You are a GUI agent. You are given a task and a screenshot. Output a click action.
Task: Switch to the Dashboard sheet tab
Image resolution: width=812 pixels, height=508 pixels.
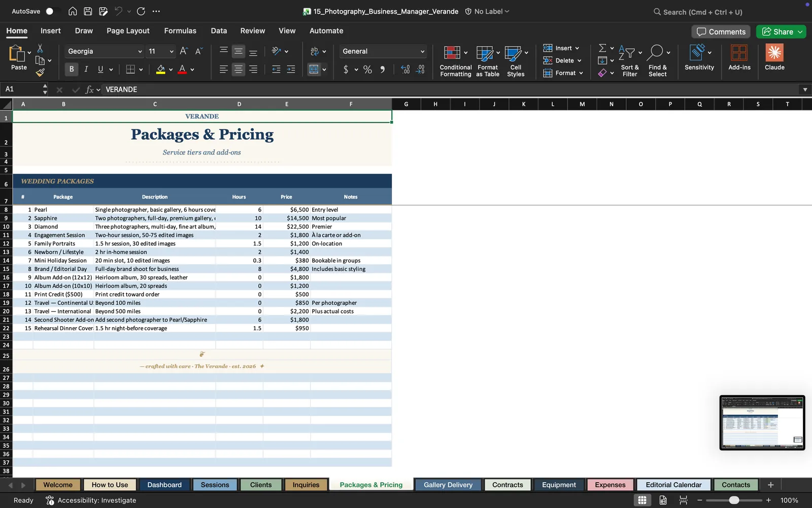coord(164,485)
